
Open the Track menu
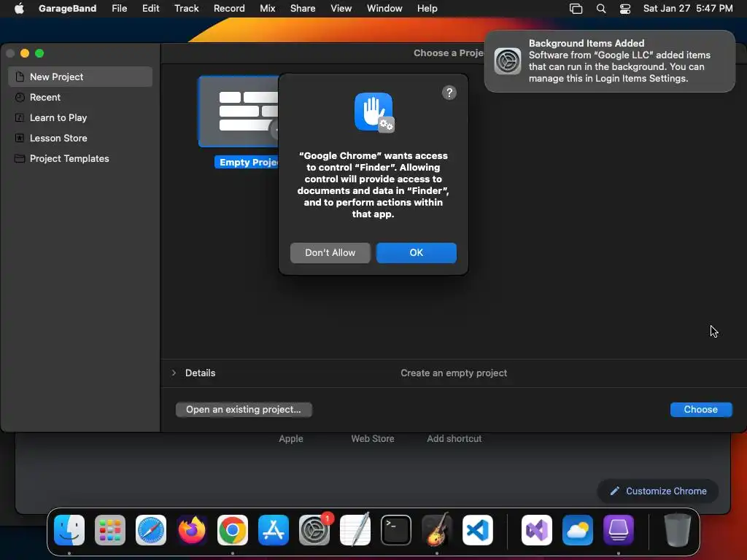186,9
